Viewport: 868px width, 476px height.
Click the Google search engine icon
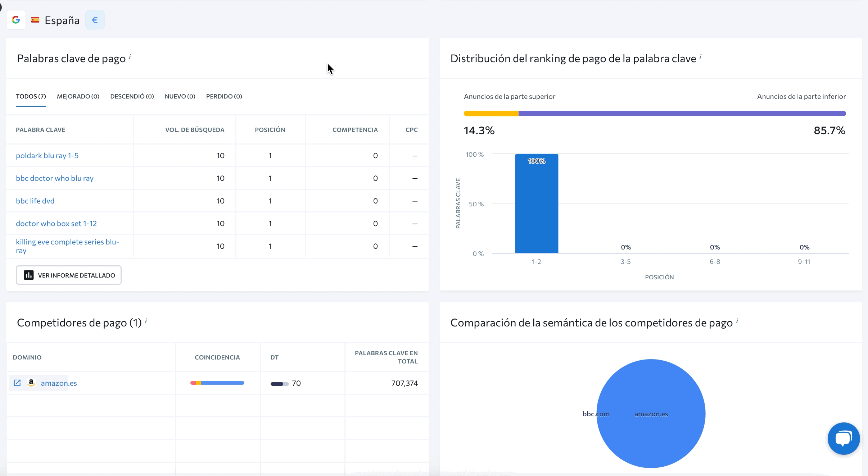[x=16, y=20]
